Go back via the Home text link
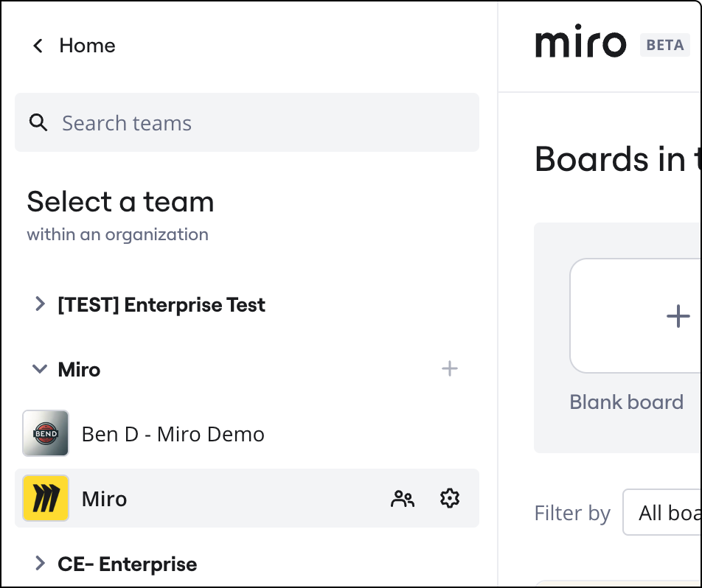Screen dimensions: 702x588 (87, 46)
